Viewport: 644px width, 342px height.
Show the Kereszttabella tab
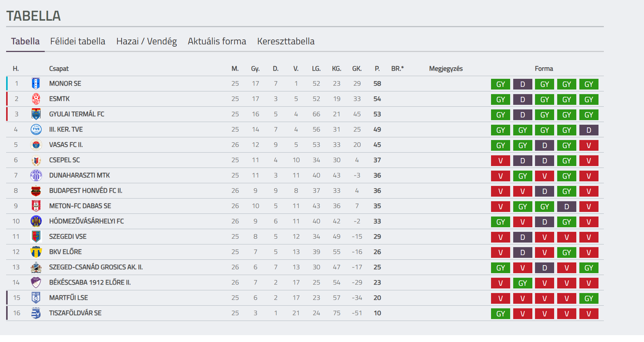(286, 41)
